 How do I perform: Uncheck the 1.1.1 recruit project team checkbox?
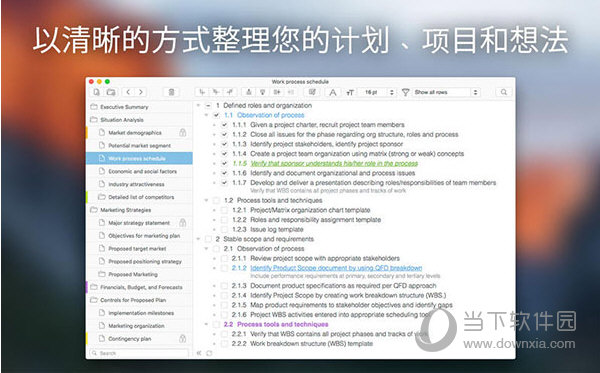[x=225, y=125]
